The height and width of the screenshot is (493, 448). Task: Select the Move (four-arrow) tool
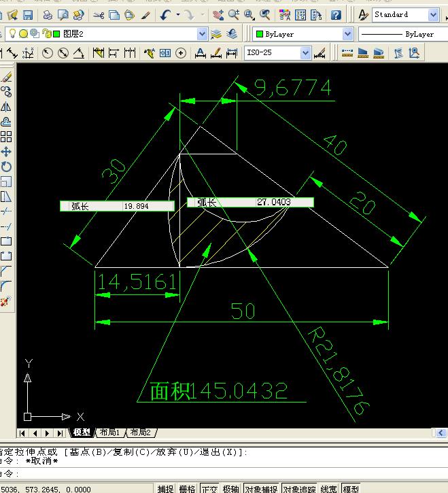pos(6,152)
